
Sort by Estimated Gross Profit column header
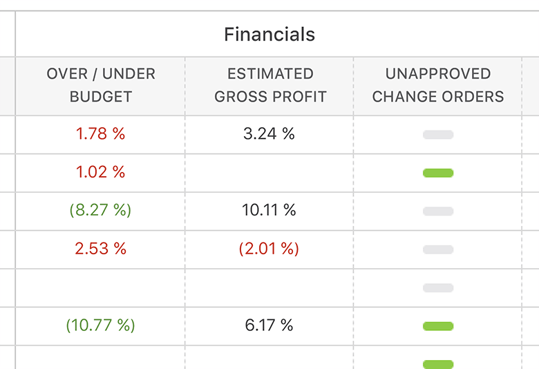(x=270, y=85)
